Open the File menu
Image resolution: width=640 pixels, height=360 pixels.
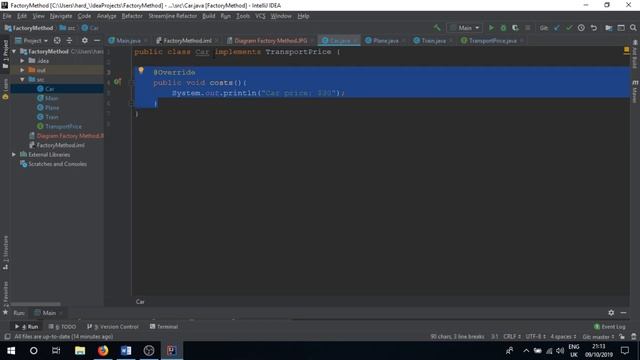coord(7,16)
